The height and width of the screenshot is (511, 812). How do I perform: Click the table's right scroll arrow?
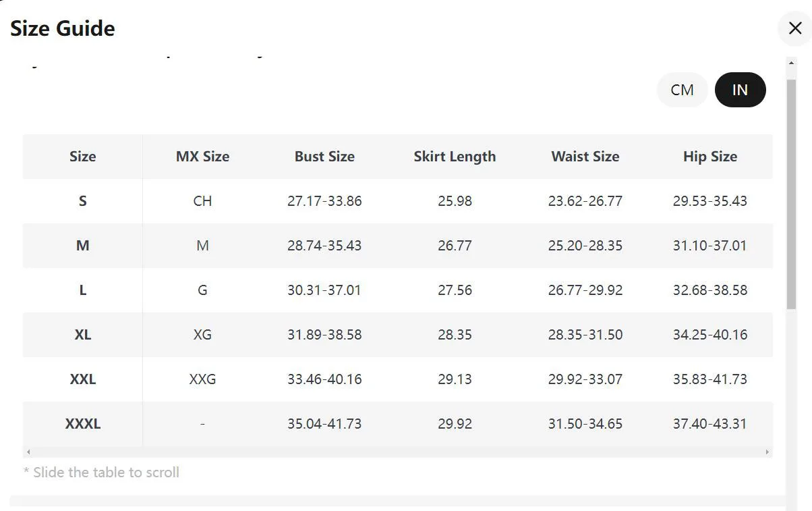point(767,452)
